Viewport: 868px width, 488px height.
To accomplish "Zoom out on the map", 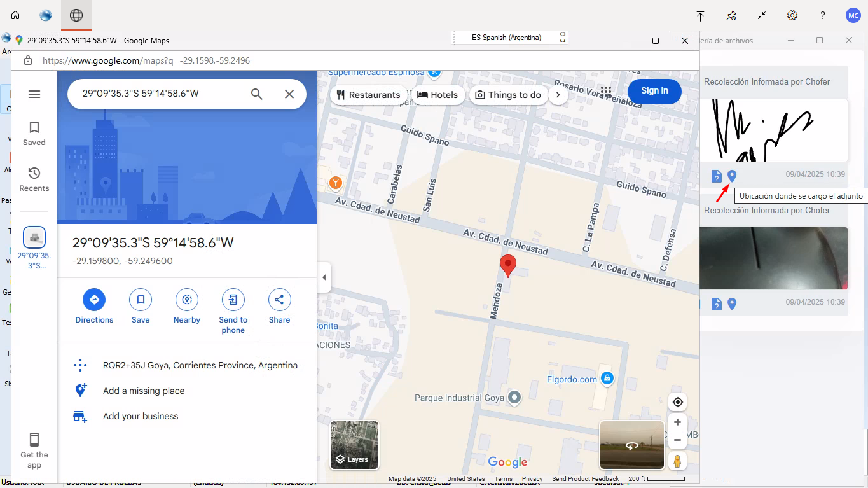I will tap(678, 440).
